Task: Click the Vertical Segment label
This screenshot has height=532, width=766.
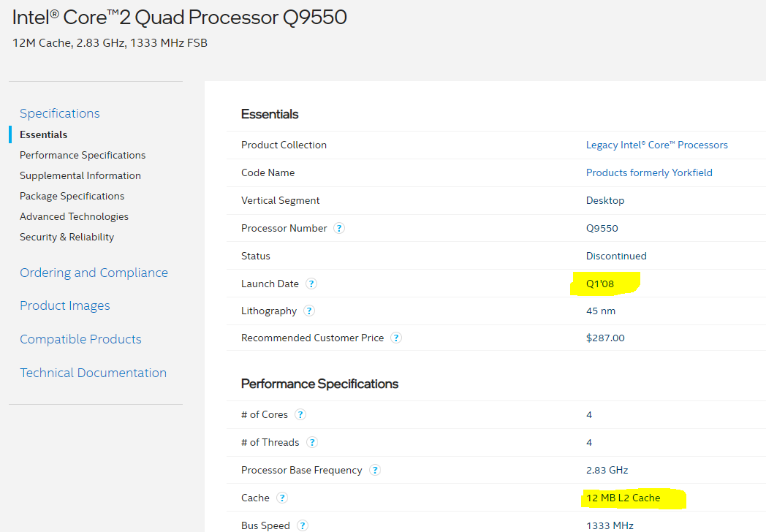Action: coord(280,201)
